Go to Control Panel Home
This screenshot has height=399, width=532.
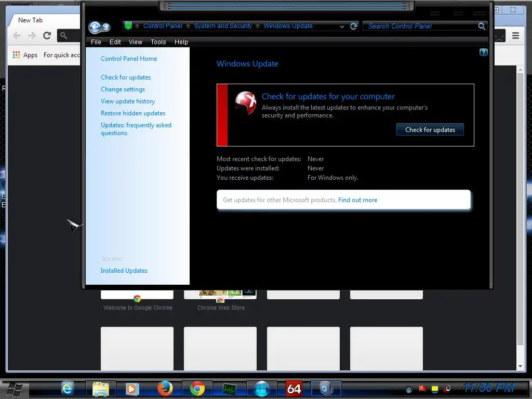(129, 59)
